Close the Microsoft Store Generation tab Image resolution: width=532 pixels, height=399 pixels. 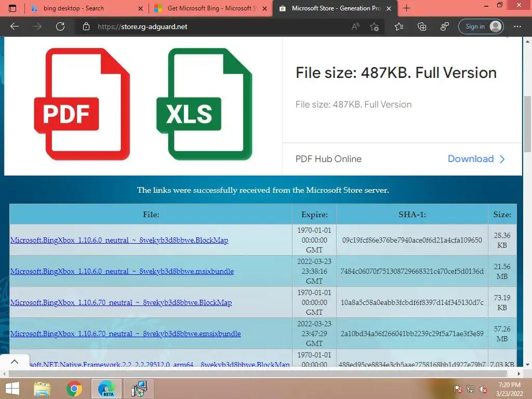click(x=389, y=8)
